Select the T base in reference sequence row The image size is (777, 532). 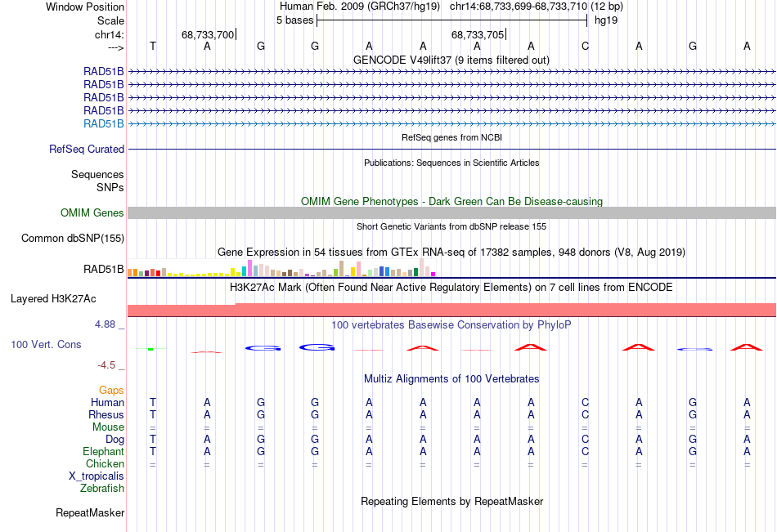[153, 46]
